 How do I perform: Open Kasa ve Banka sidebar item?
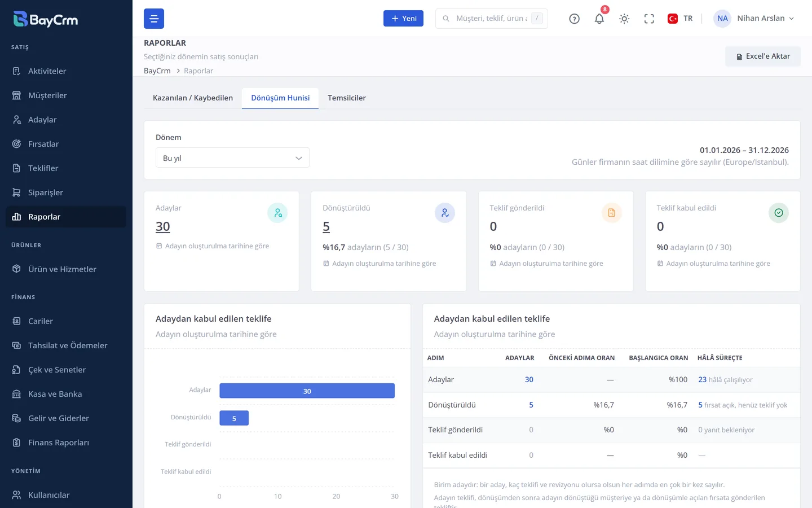click(x=66, y=394)
